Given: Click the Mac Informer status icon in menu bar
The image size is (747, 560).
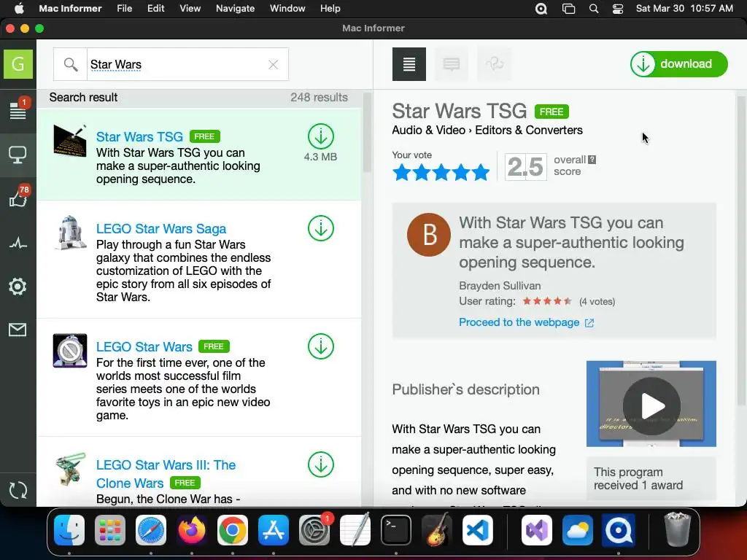Looking at the screenshot, I should tap(541, 9).
